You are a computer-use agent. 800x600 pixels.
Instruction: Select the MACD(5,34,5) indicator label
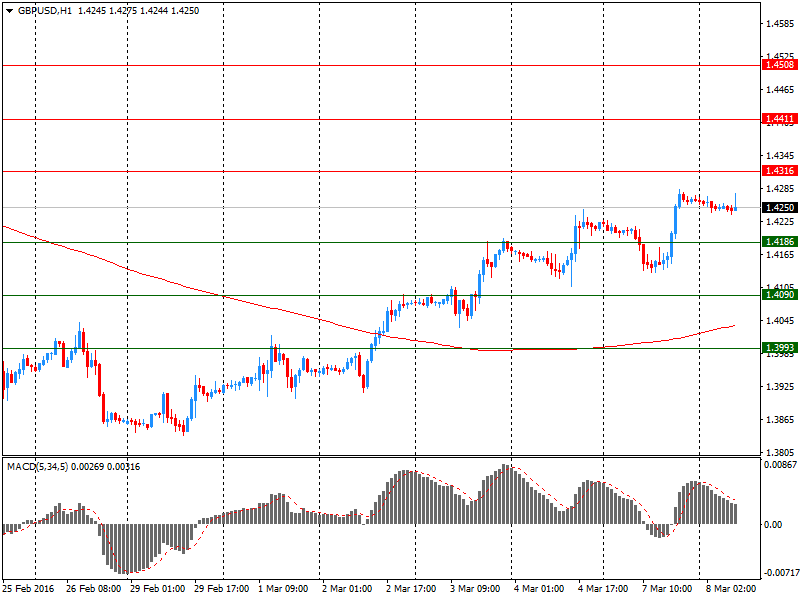pos(37,467)
